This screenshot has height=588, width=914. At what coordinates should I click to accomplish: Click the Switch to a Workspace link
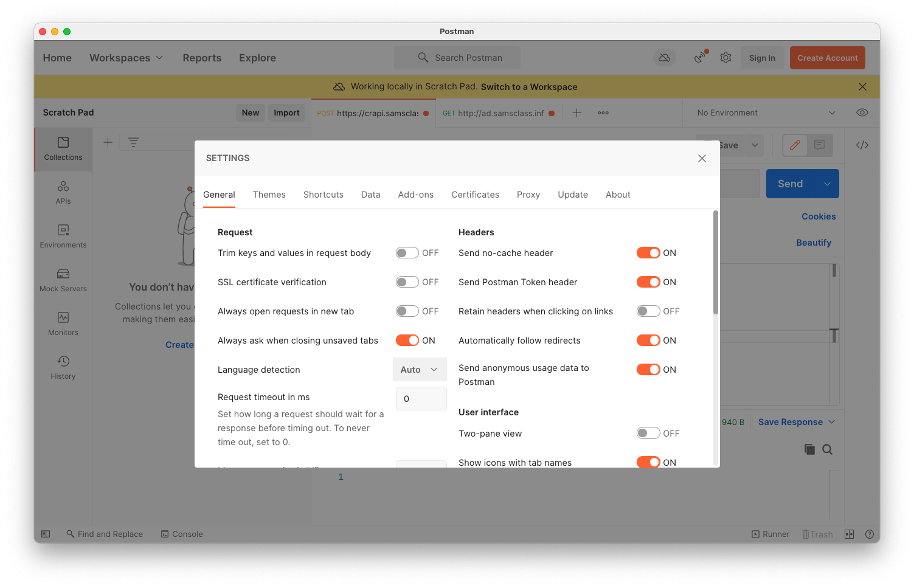(529, 87)
